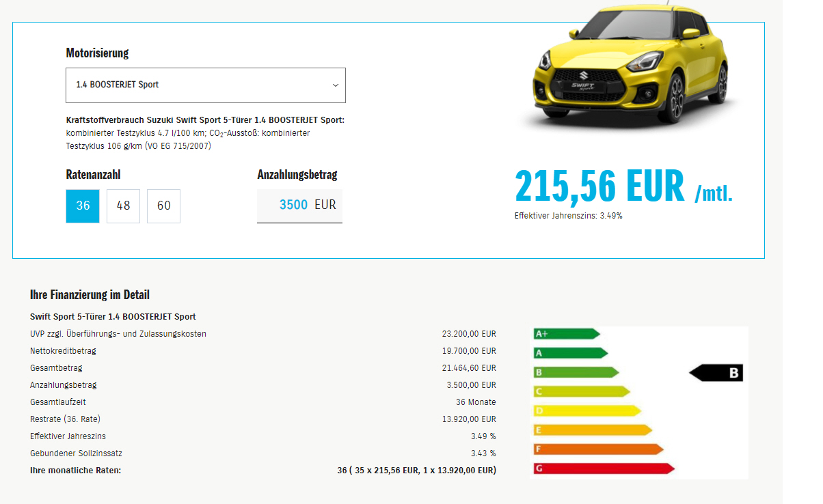Click the 'Anzahlungsbetrag' heading above input
The height and width of the screenshot is (504, 823).
297,175
